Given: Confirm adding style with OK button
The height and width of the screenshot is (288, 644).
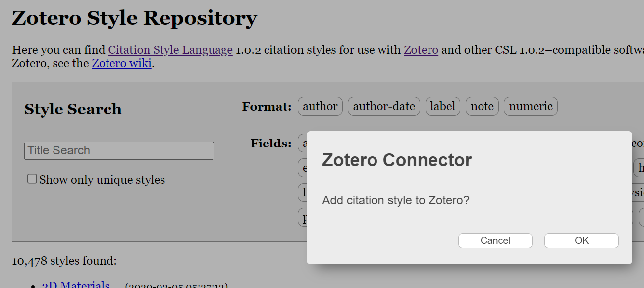Looking at the screenshot, I should [581, 240].
